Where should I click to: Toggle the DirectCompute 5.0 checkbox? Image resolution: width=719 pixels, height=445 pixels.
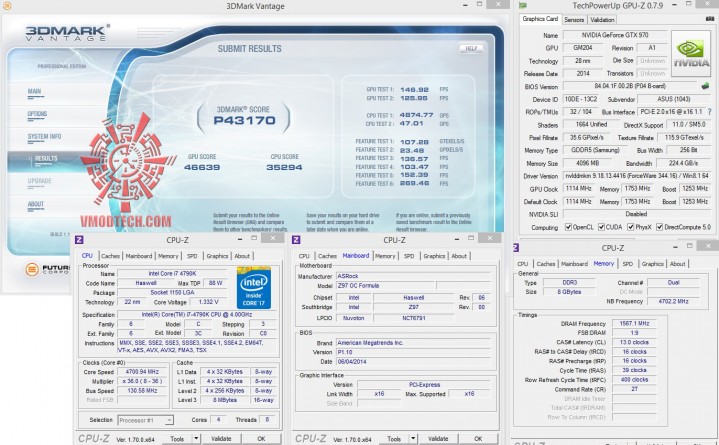[x=659, y=227]
